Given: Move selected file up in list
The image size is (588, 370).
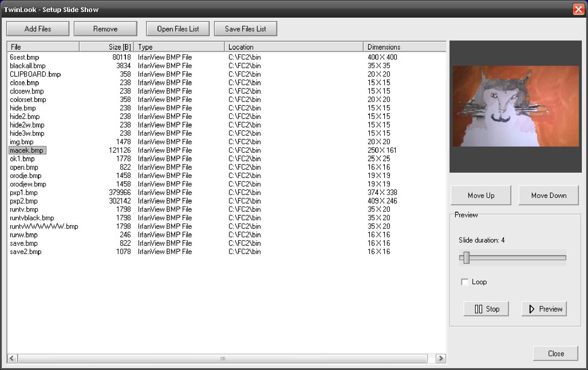Looking at the screenshot, I should point(481,195).
